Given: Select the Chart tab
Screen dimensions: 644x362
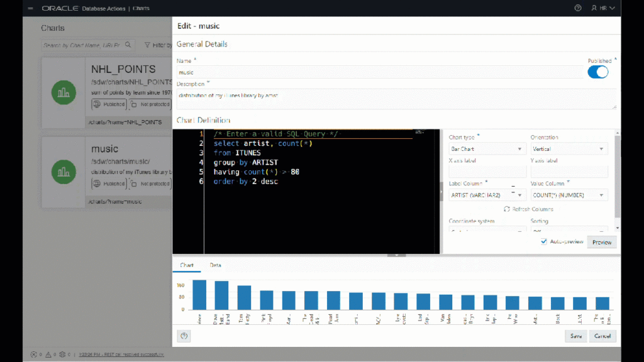Looking at the screenshot, I should click(x=187, y=266).
